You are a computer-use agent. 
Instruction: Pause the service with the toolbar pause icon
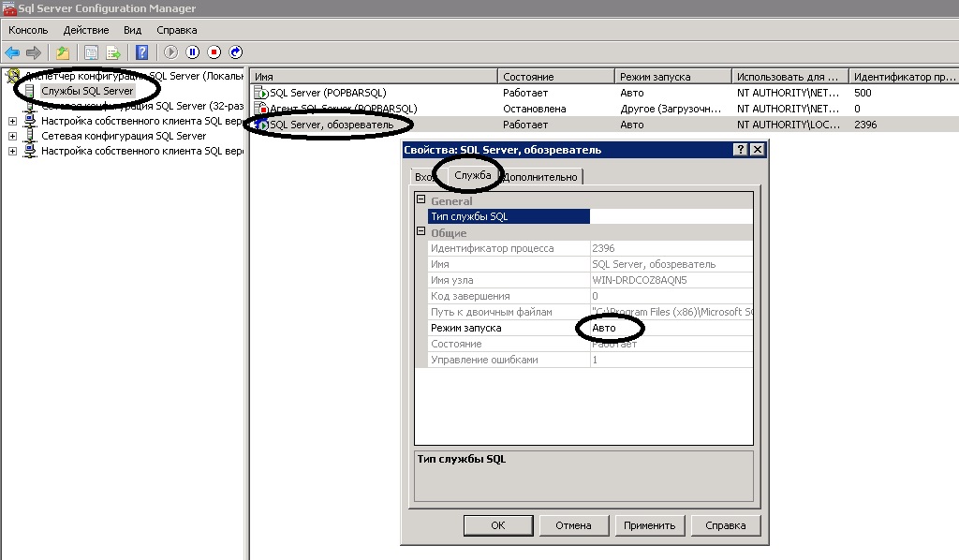[192, 52]
